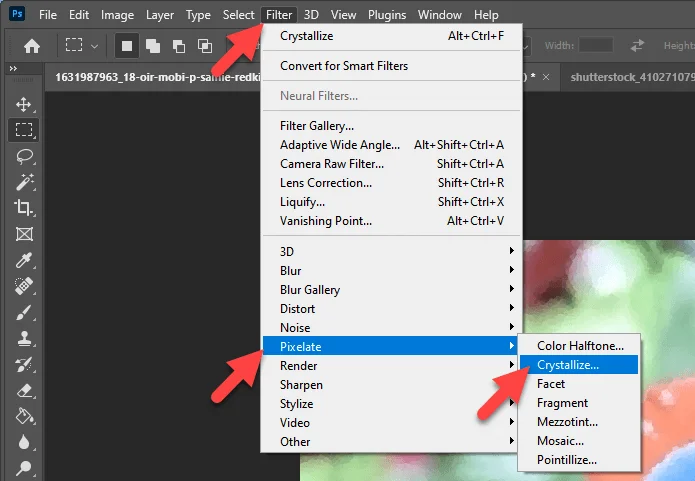Select the Paint Bucket tool

pos(24,416)
